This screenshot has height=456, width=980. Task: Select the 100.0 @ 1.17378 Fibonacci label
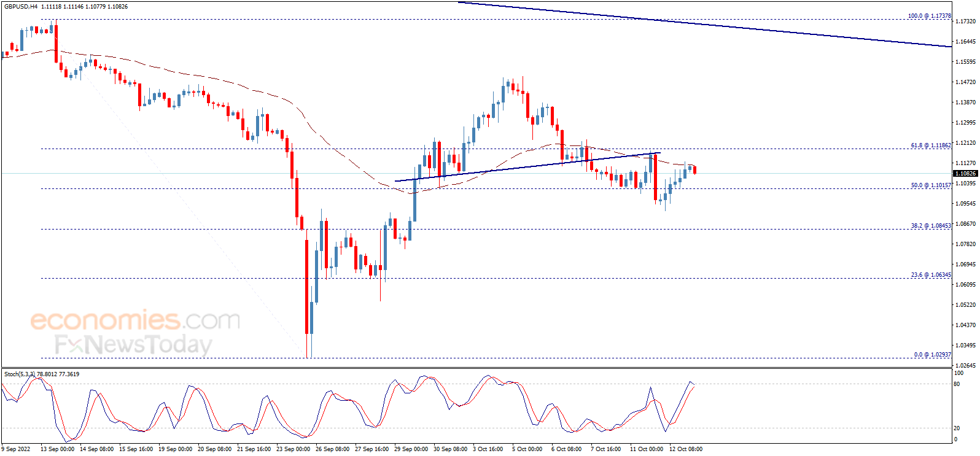click(x=929, y=16)
